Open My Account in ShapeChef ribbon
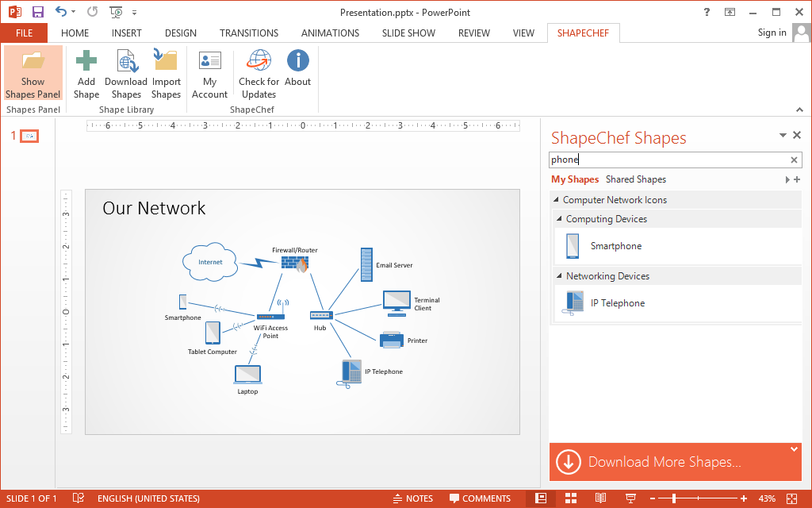 209,74
